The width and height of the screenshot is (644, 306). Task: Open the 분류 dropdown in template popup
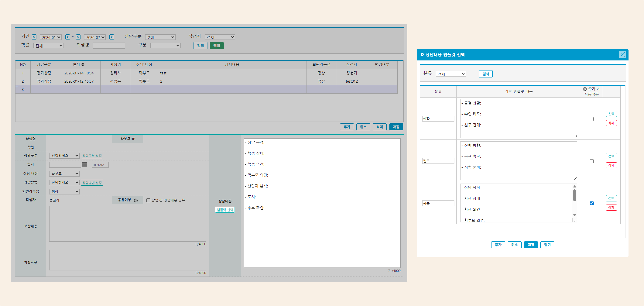(x=450, y=74)
